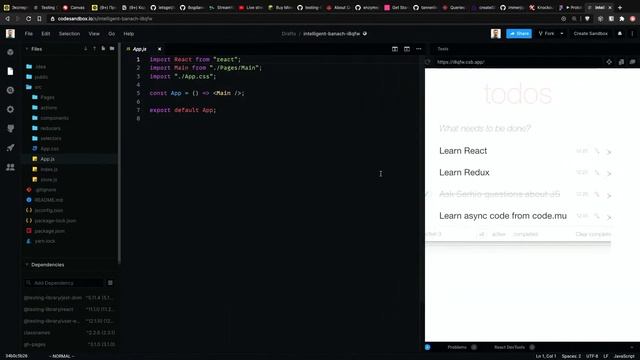Open the Problems tab in preview footer
The image size is (640, 360).
461,347
